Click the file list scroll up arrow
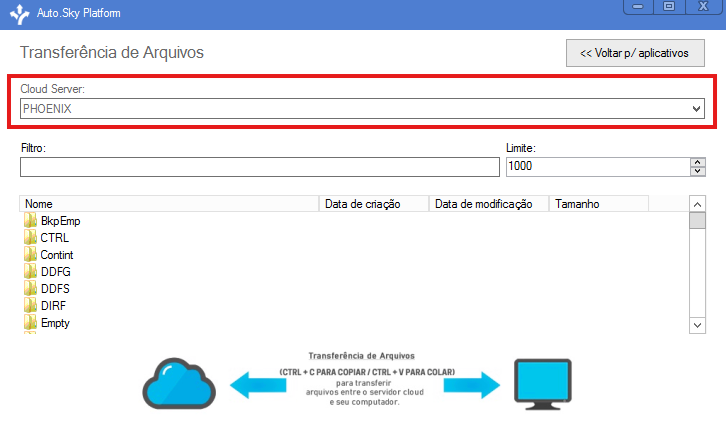 (x=697, y=204)
